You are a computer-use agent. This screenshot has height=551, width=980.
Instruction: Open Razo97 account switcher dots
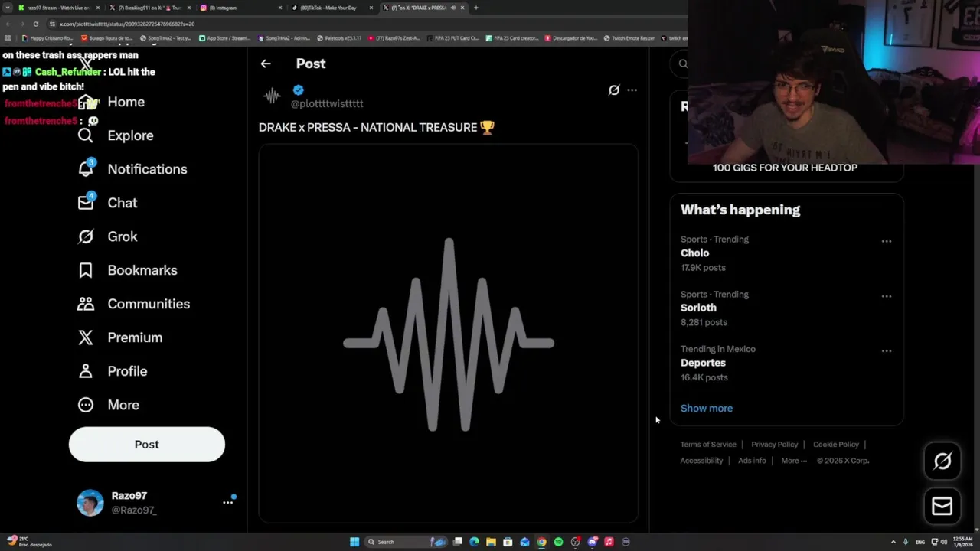click(228, 502)
